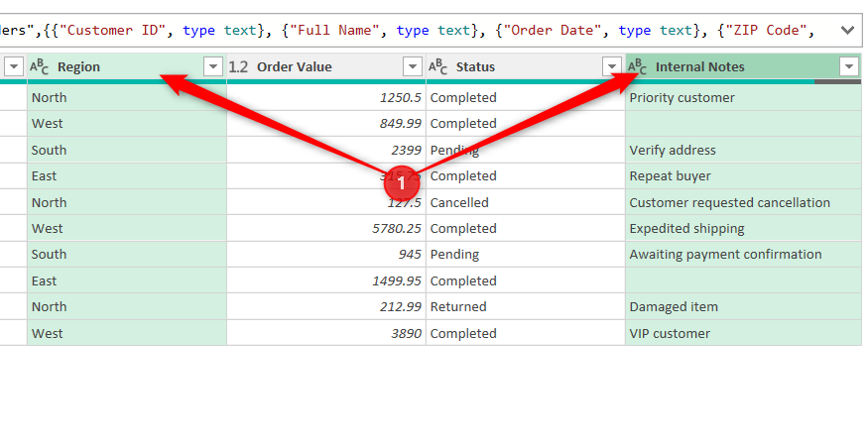The width and height of the screenshot is (868, 446).
Task: Select the Priority customer note cell
Action: (743, 98)
